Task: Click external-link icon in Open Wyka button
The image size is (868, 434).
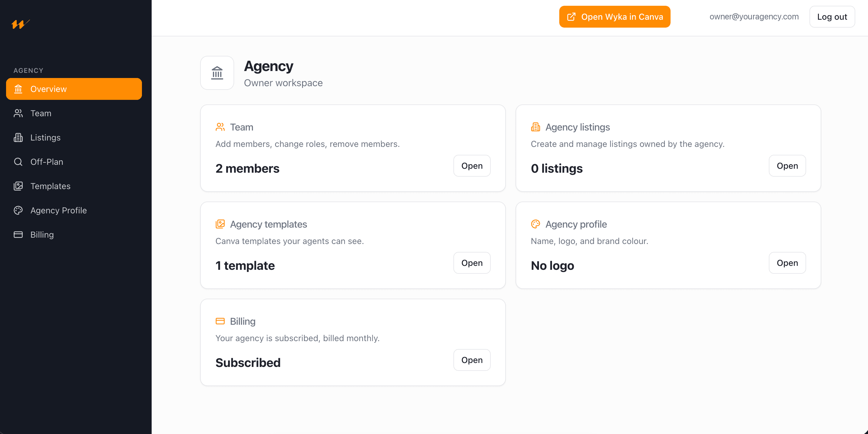Action: [x=571, y=17]
